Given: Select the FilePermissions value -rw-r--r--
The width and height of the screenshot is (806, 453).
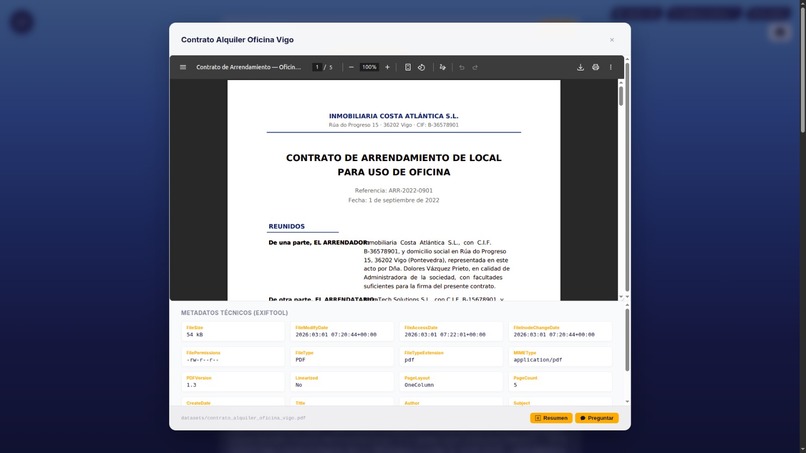Looking at the screenshot, I should pos(203,360).
